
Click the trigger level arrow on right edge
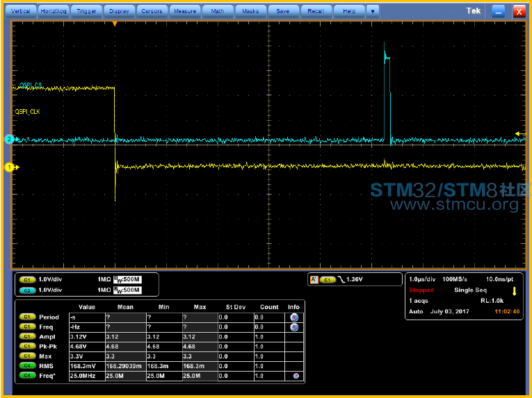pyautogui.click(x=519, y=133)
